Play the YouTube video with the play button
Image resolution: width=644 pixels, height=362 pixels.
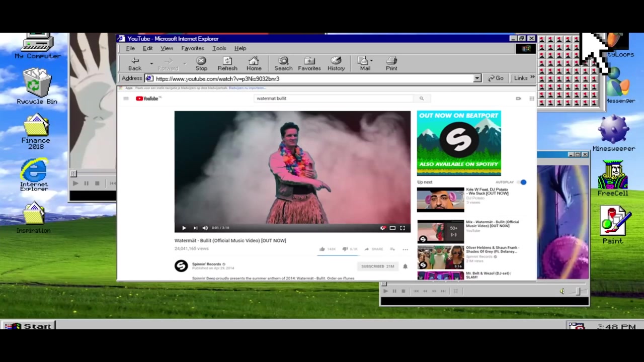pyautogui.click(x=184, y=228)
